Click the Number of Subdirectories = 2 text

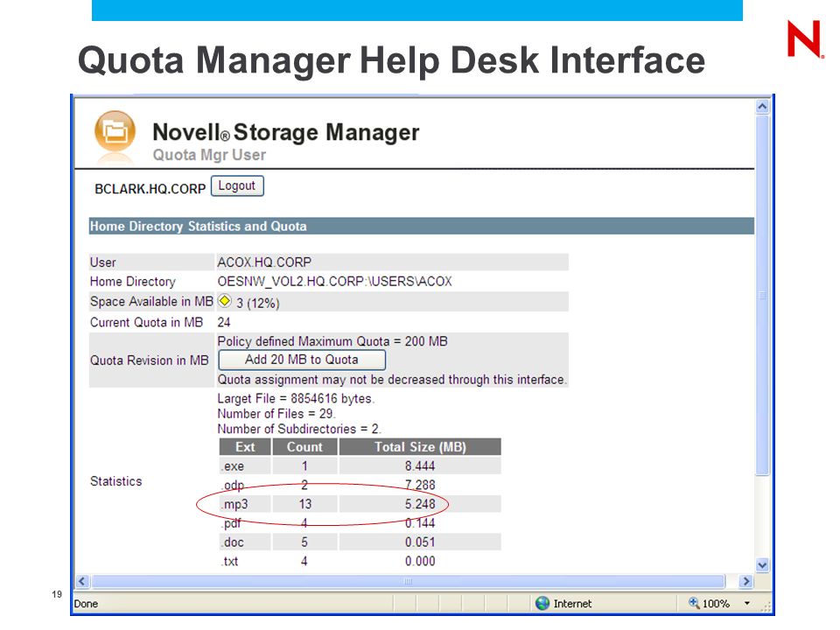[299, 429]
